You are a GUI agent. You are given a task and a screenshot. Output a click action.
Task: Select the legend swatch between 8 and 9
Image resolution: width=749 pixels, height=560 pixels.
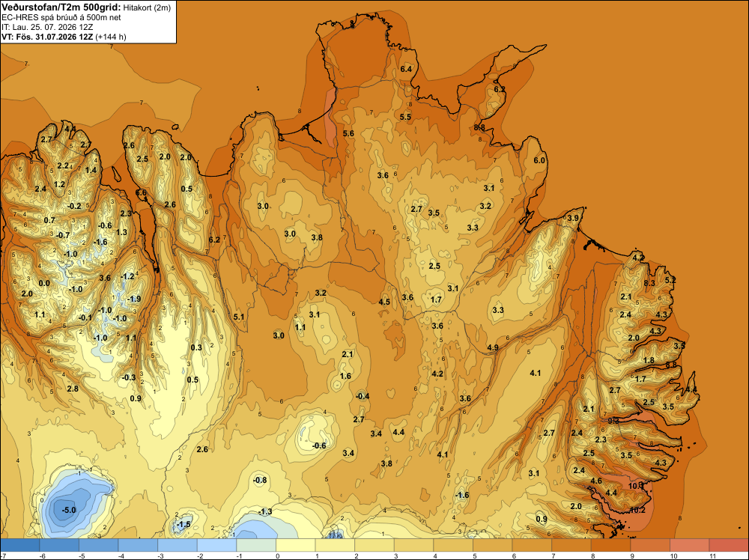point(611,545)
